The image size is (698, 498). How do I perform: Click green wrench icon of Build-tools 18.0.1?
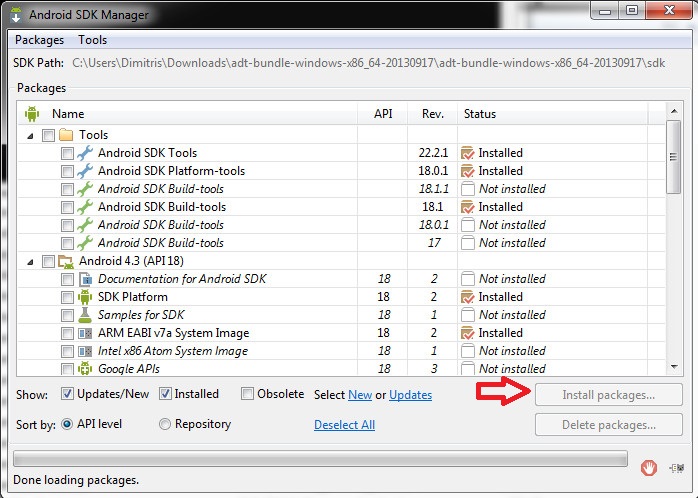[85, 225]
